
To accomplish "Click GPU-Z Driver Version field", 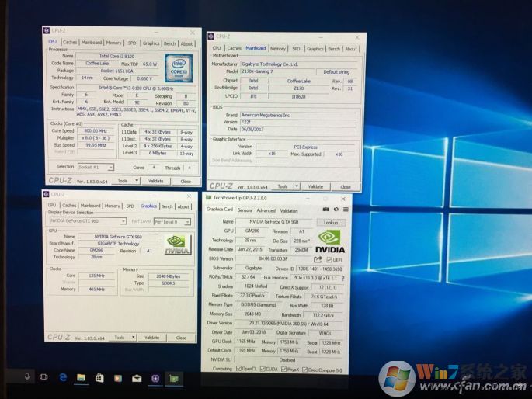I will [x=289, y=324].
